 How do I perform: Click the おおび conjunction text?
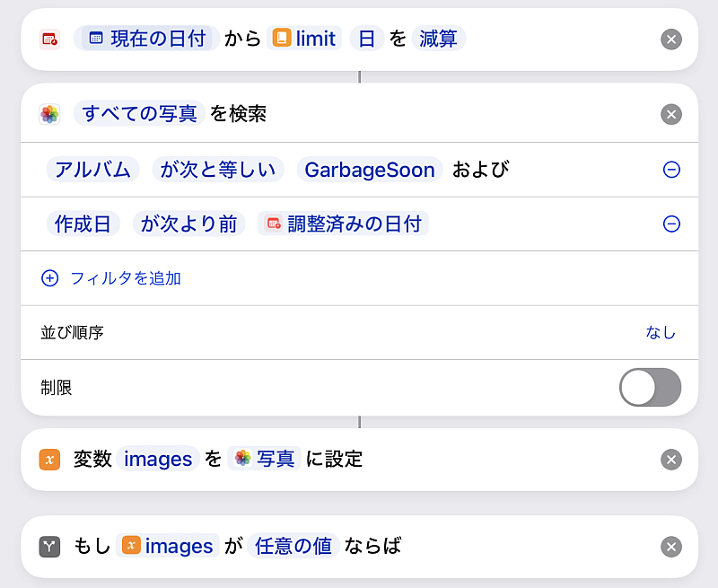point(480,170)
